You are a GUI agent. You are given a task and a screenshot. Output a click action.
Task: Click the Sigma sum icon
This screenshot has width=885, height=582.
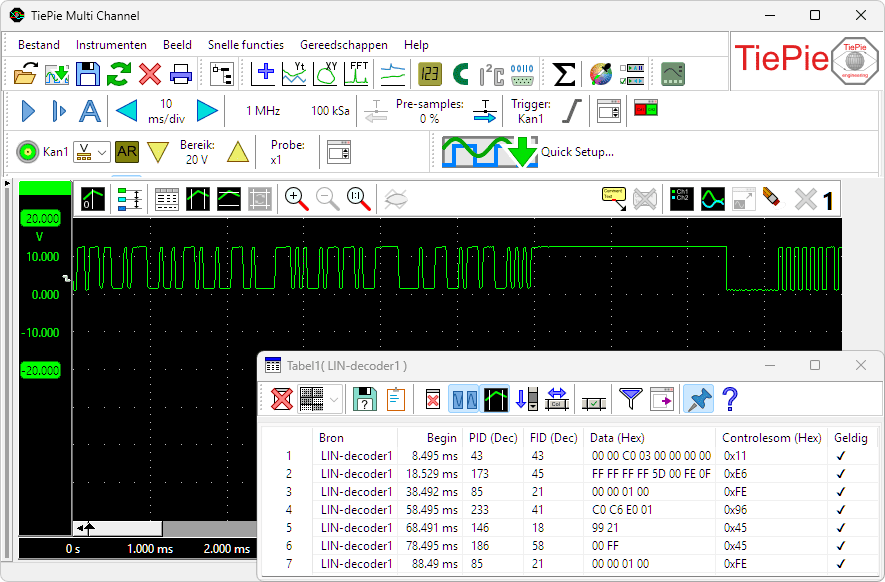click(563, 74)
